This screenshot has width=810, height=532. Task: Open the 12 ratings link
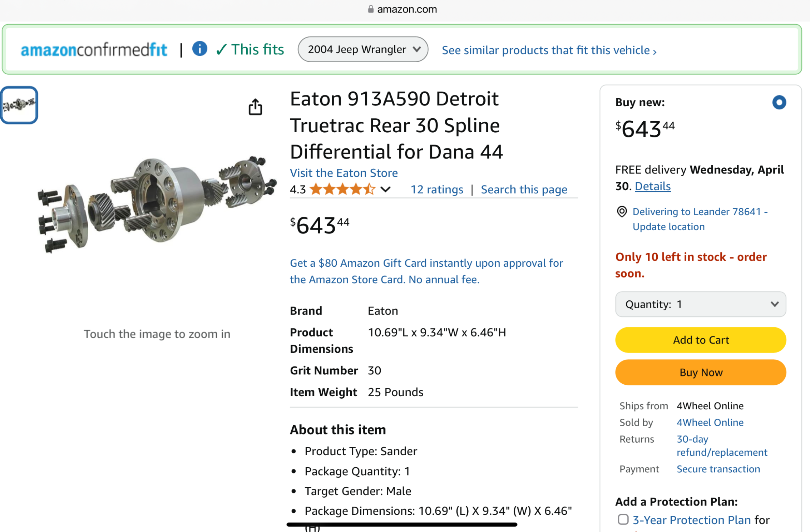[436, 189]
